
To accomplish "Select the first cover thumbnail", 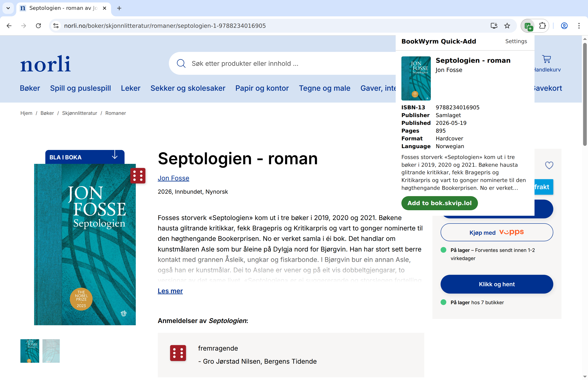I will (30, 351).
